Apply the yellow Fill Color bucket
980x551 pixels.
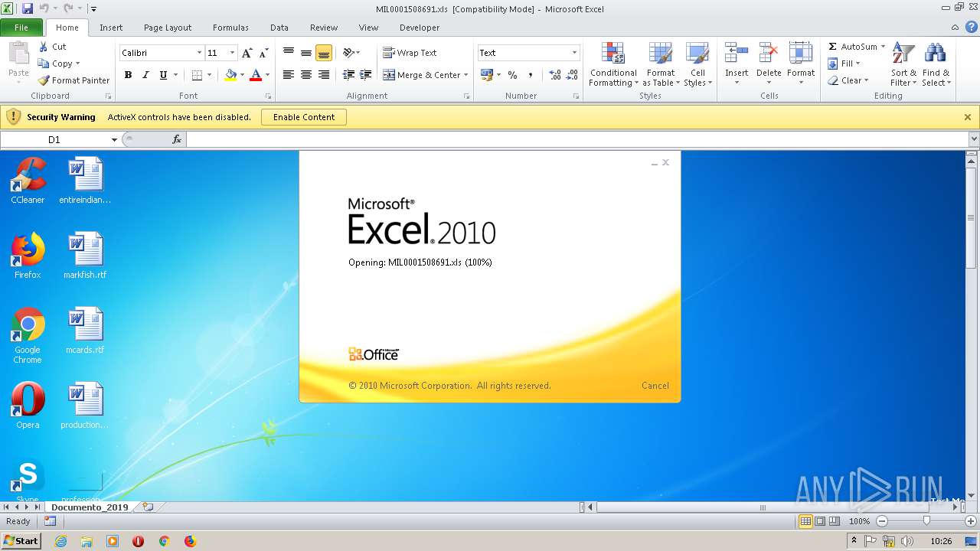click(230, 75)
